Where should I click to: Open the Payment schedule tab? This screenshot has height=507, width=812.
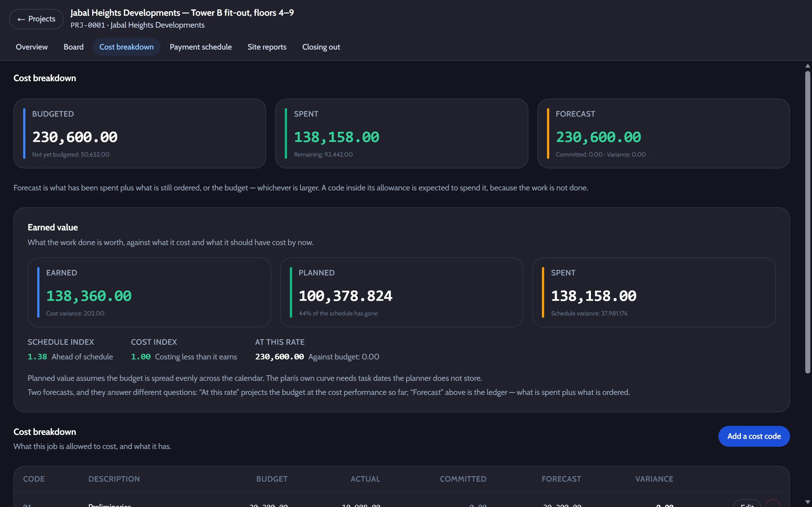pyautogui.click(x=201, y=47)
